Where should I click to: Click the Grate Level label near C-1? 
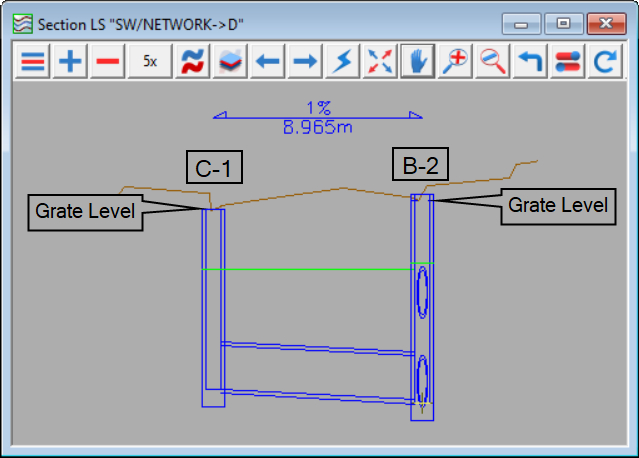pyautogui.click(x=85, y=212)
